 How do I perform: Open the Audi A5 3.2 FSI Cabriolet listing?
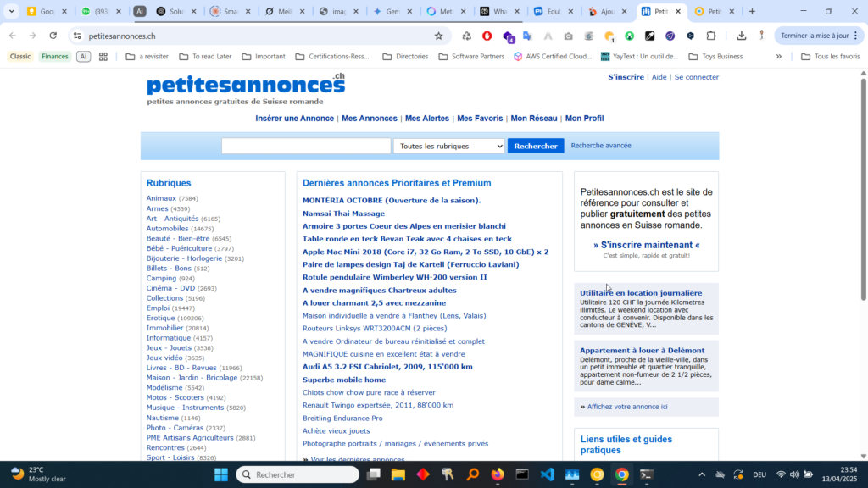click(387, 367)
